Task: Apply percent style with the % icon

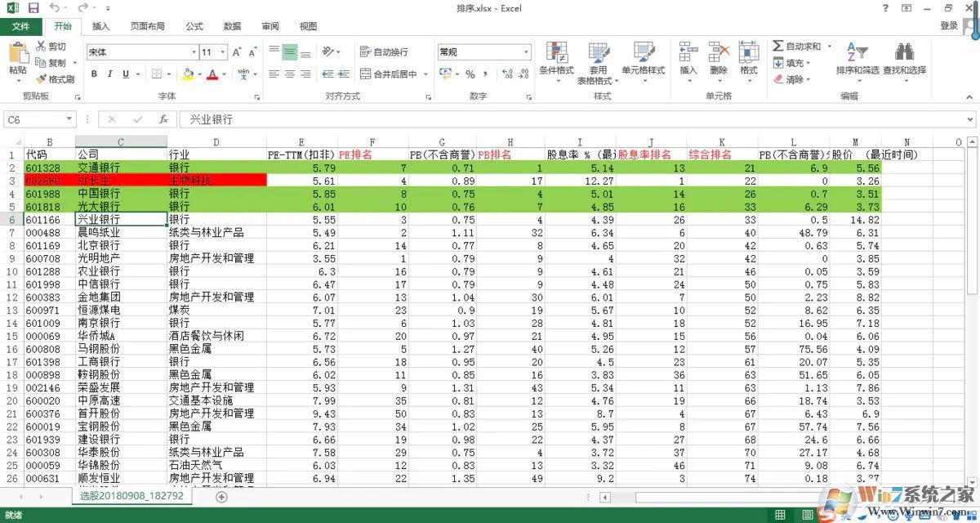Action: (471, 74)
